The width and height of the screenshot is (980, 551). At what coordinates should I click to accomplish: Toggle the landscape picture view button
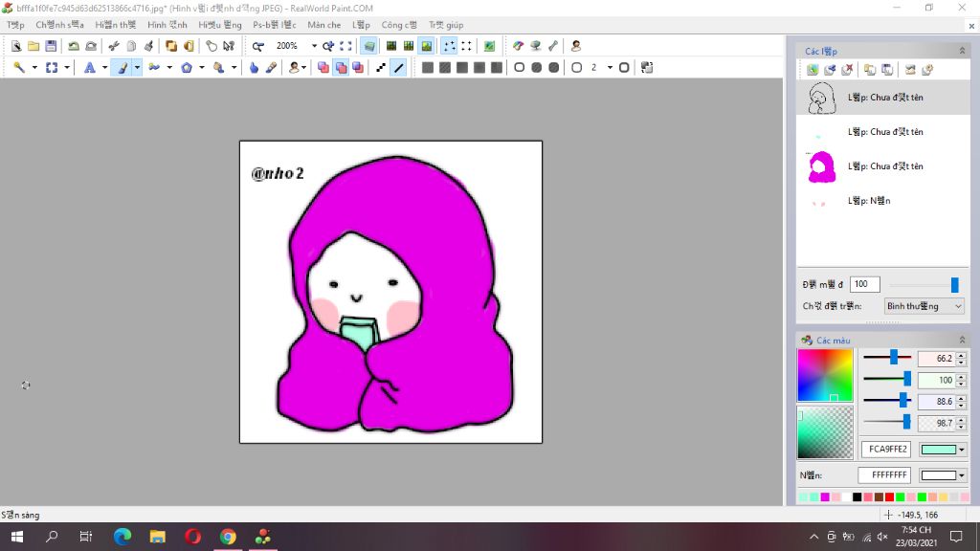(426, 46)
